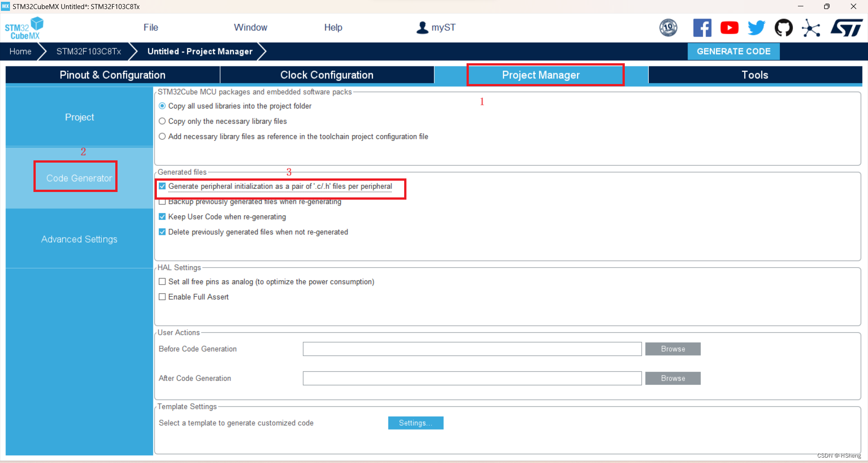Open the 10th anniversary badge icon

click(668, 28)
